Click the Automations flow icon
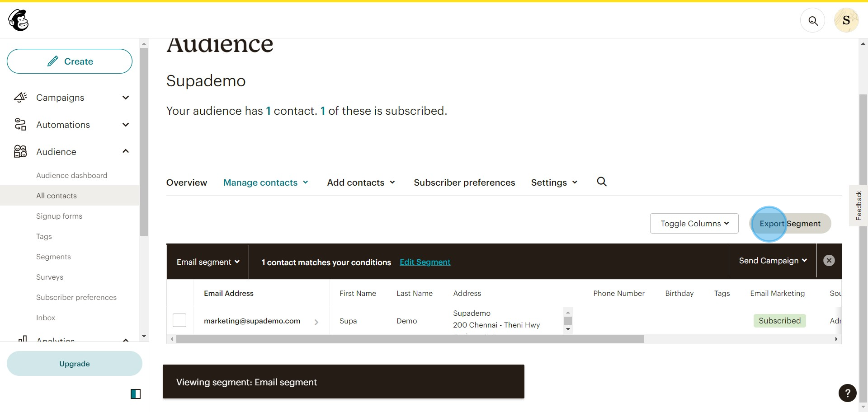Image resolution: width=868 pixels, height=412 pixels. tap(20, 125)
